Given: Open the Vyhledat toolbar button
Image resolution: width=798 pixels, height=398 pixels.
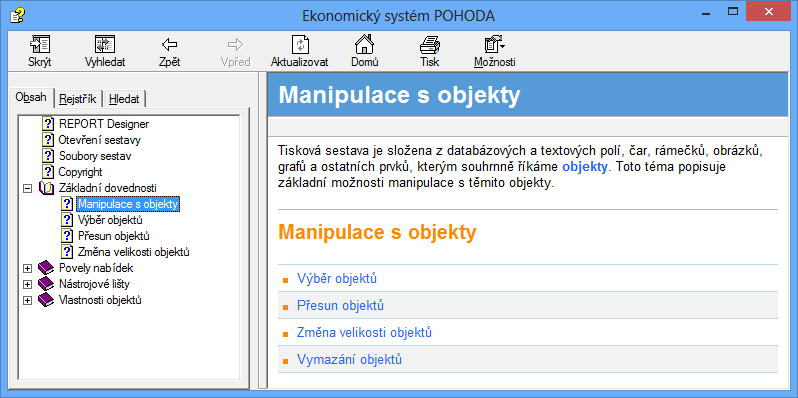Looking at the screenshot, I should click(x=105, y=51).
